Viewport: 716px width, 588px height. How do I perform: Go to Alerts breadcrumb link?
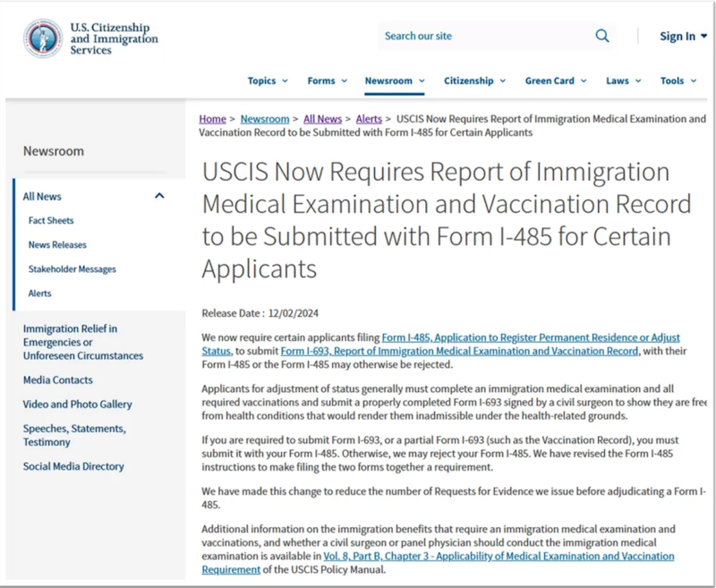pos(369,119)
